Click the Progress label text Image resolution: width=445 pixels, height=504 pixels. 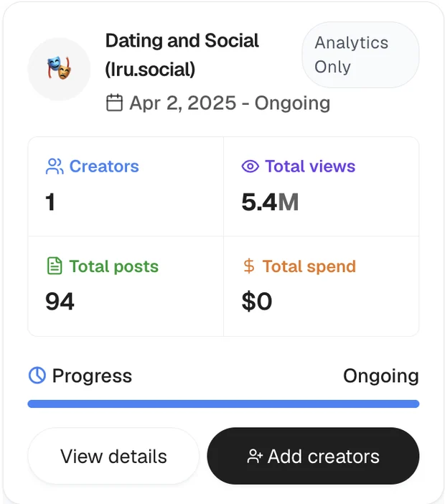[x=92, y=375]
